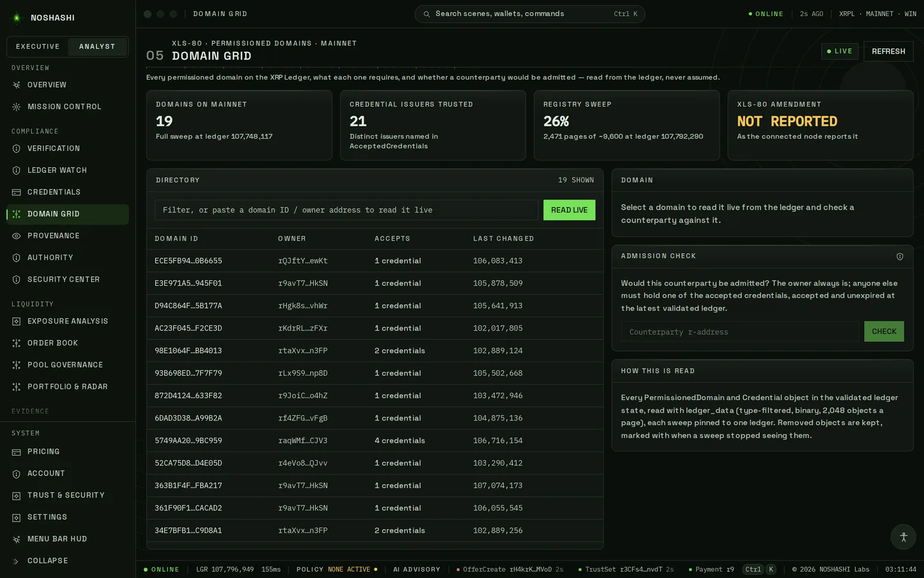924x578 pixels.
Task: Click the Portfolio & Radar icon
Action: [17, 387]
